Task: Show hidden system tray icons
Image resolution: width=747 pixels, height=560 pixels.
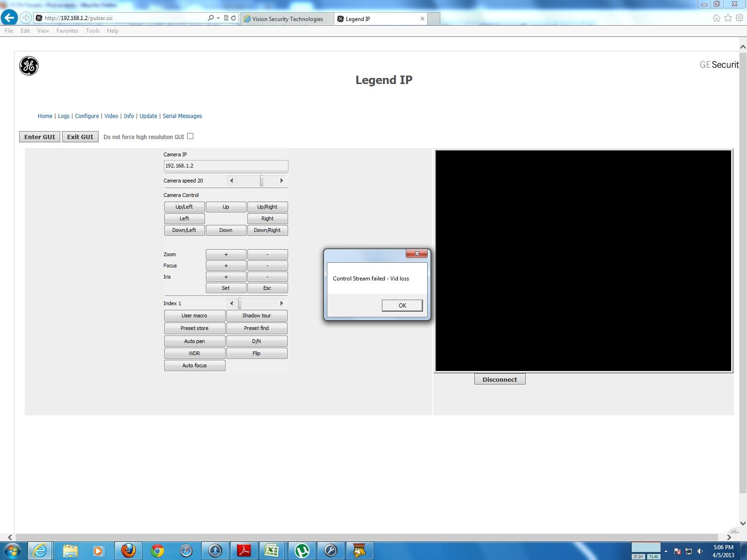Action: [666, 551]
